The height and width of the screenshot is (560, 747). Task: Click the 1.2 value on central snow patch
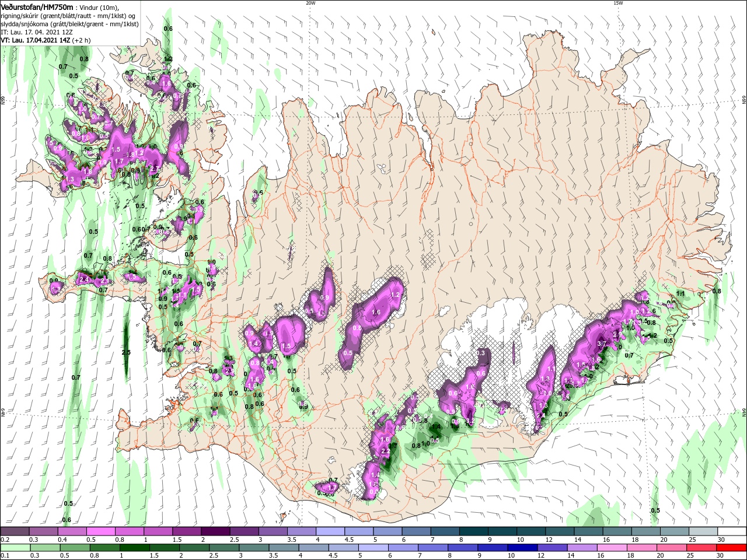point(395,295)
